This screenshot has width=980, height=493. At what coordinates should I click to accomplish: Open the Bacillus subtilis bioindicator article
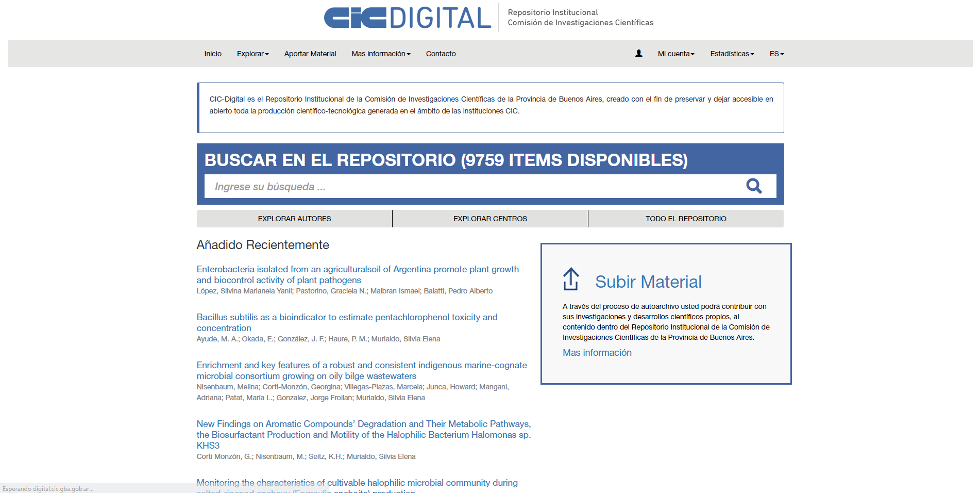point(347,322)
